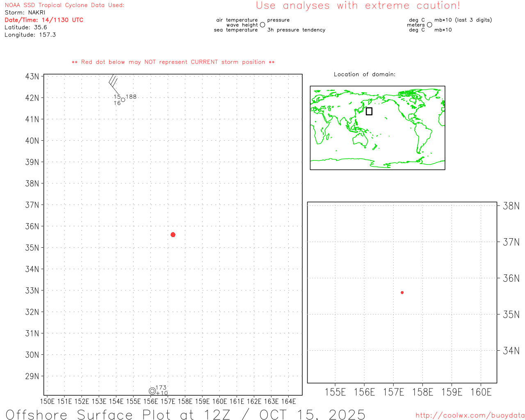The width and height of the screenshot is (525, 420).
Task: Click the sea temperature value '16'
Action: 117,103
